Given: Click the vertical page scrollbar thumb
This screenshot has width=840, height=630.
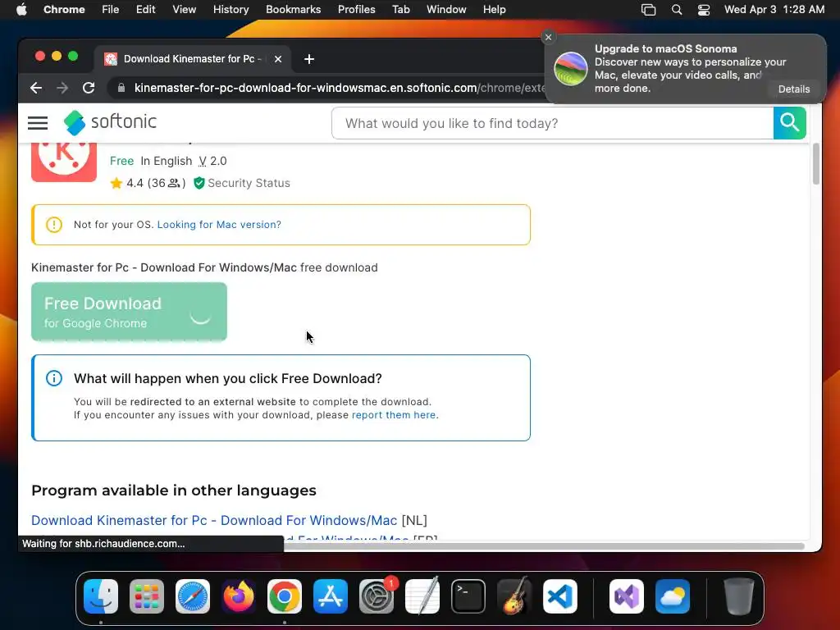Looking at the screenshot, I should click(x=816, y=164).
